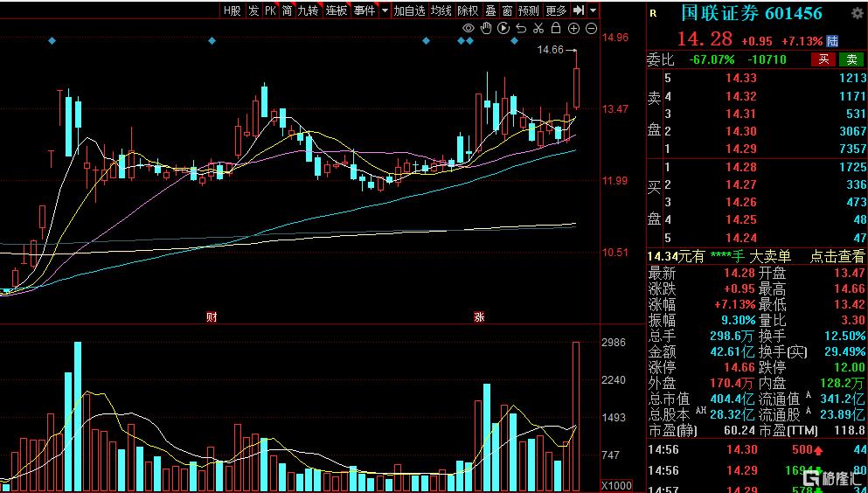Click the green 卖 sell button

coord(852,59)
